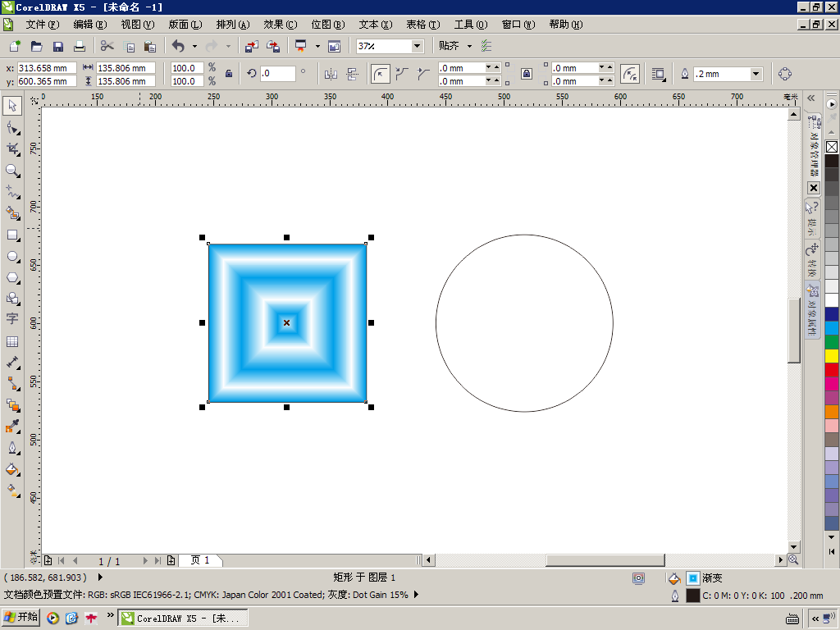Select the Zoom tool in toolbox

point(12,171)
